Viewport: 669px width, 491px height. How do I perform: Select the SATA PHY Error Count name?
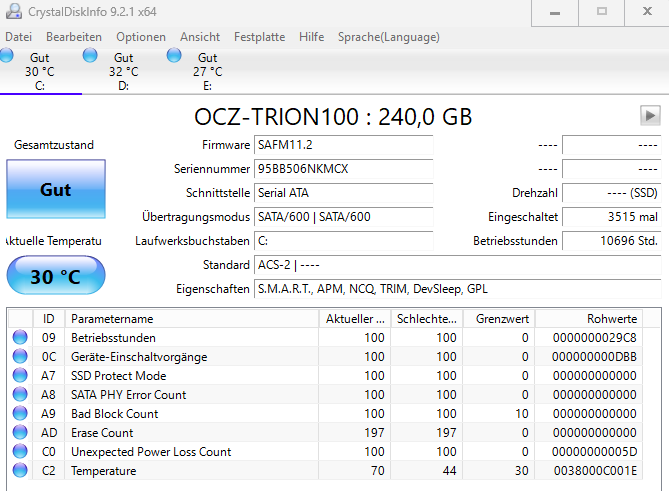click(128, 395)
